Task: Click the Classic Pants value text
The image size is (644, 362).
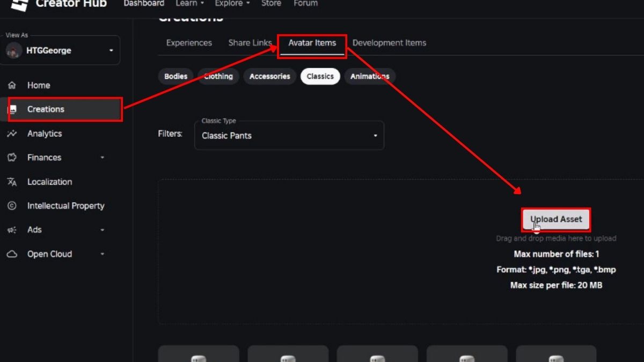Action: point(226,136)
